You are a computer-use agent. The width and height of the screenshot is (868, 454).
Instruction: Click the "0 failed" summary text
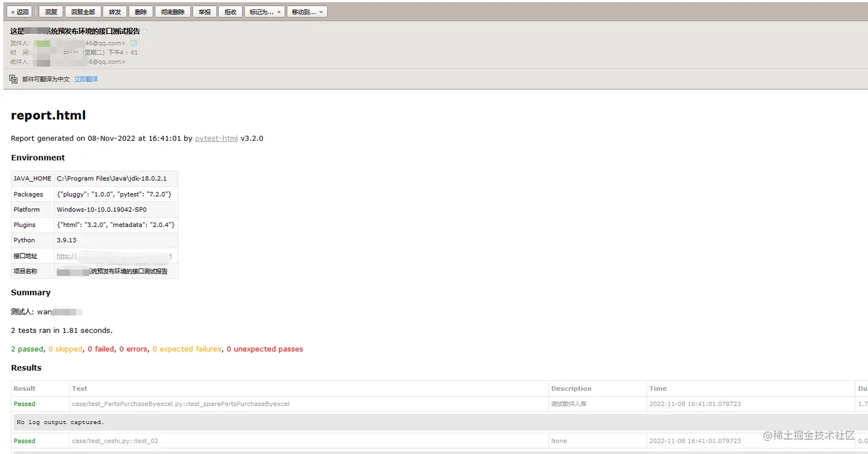tap(101, 349)
